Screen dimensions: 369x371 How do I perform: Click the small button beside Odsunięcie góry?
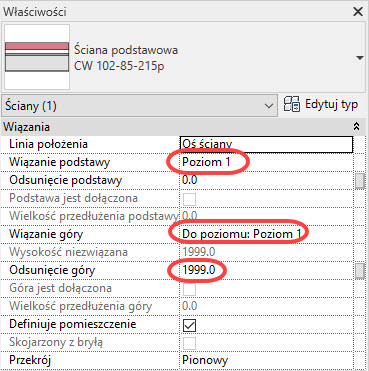(360, 271)
